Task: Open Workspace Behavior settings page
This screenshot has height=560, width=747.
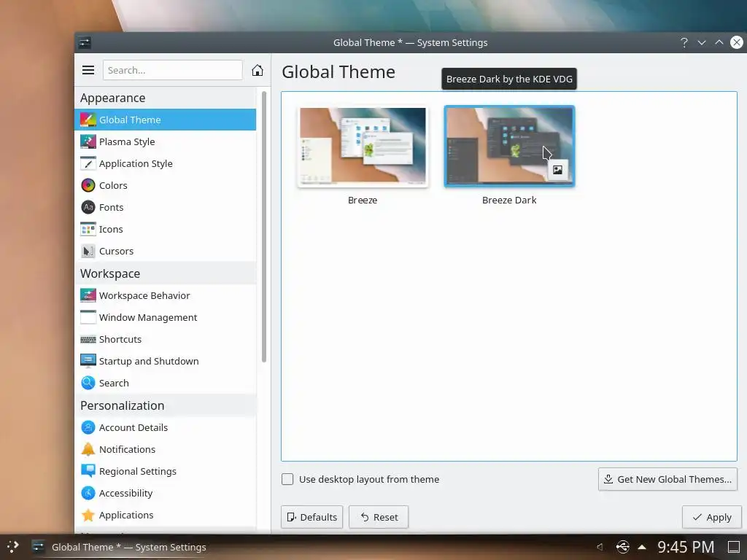Action: (166, 295)
